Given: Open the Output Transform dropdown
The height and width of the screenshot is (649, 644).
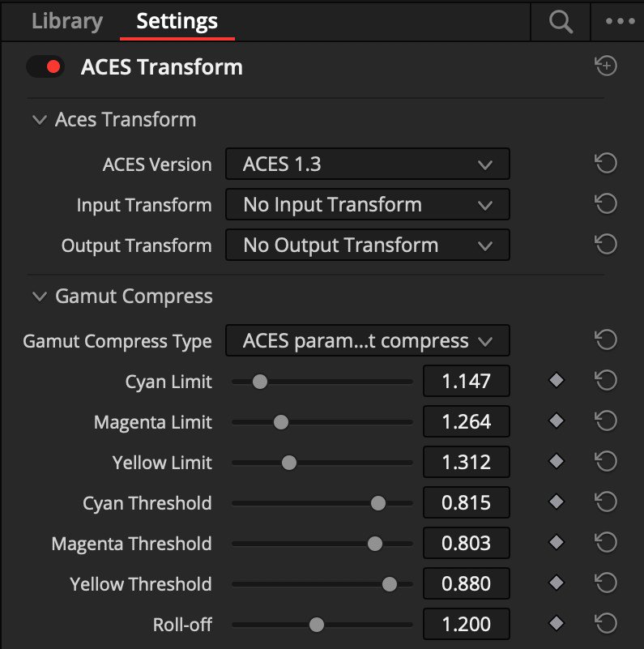Looking at the screenshot, I should [x=367, y=245].
